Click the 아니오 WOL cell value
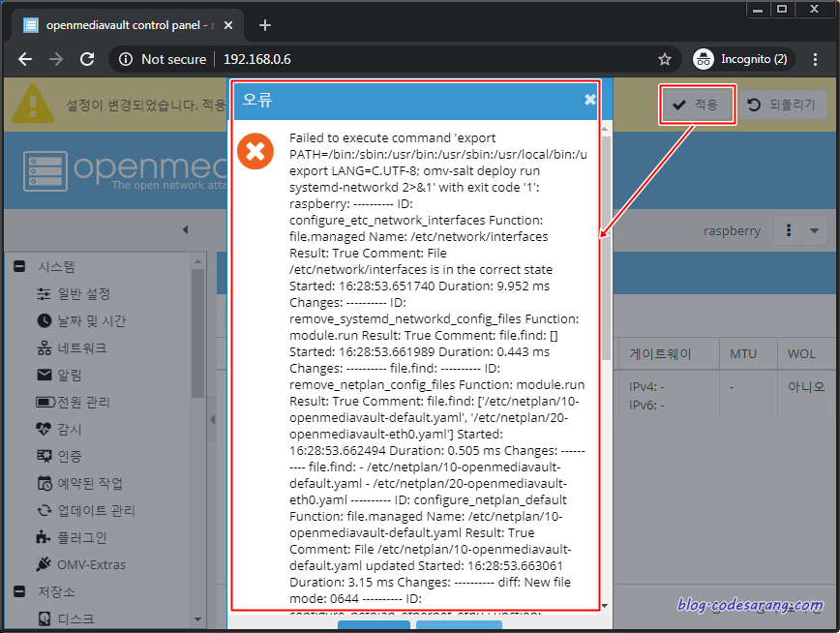 (x=806, y=386)
